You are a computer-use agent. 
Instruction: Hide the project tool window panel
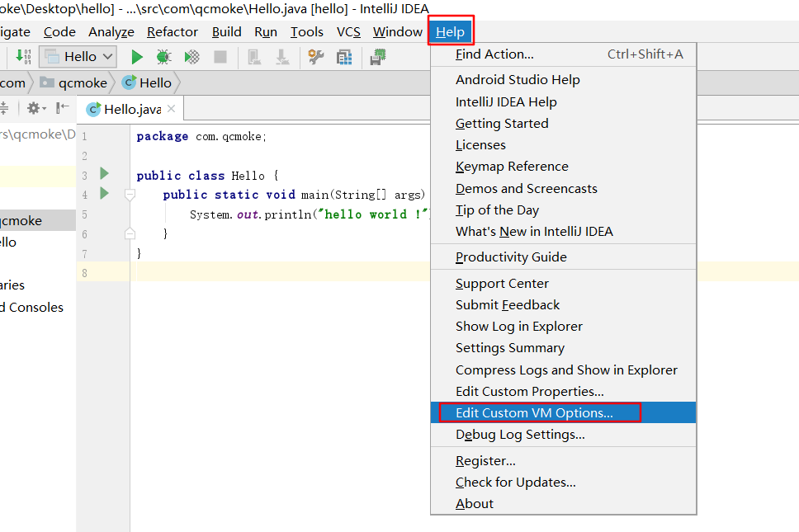click(62, 108)
